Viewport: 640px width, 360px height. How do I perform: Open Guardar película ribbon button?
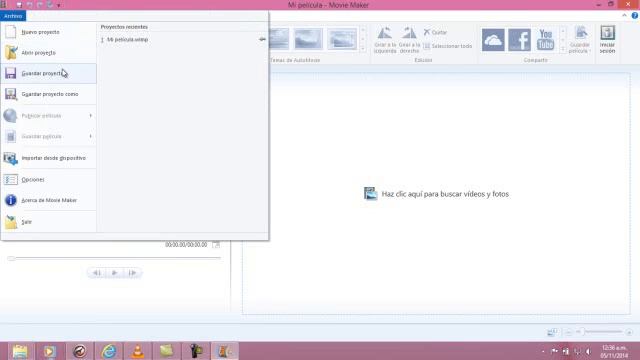(580, 40)
